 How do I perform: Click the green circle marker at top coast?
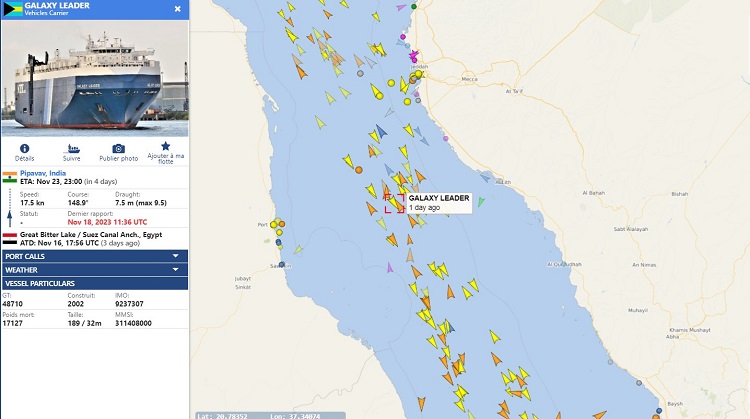coord(414,6)
